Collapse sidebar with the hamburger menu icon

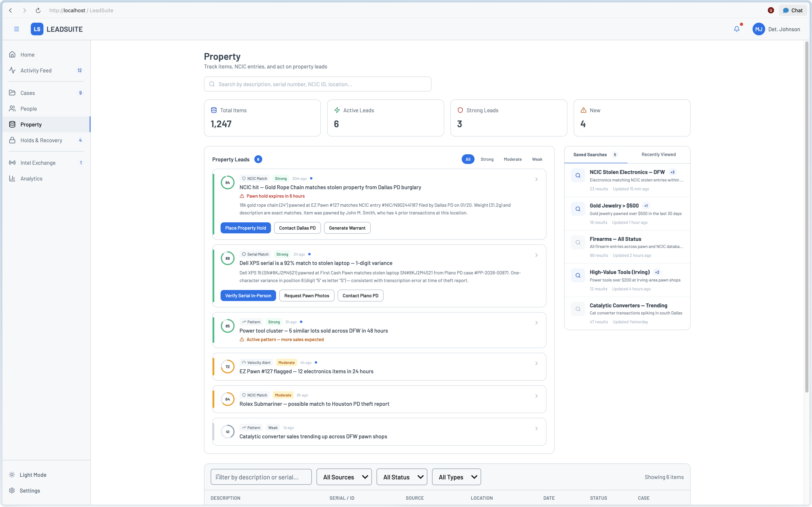(x=16, y=29)
